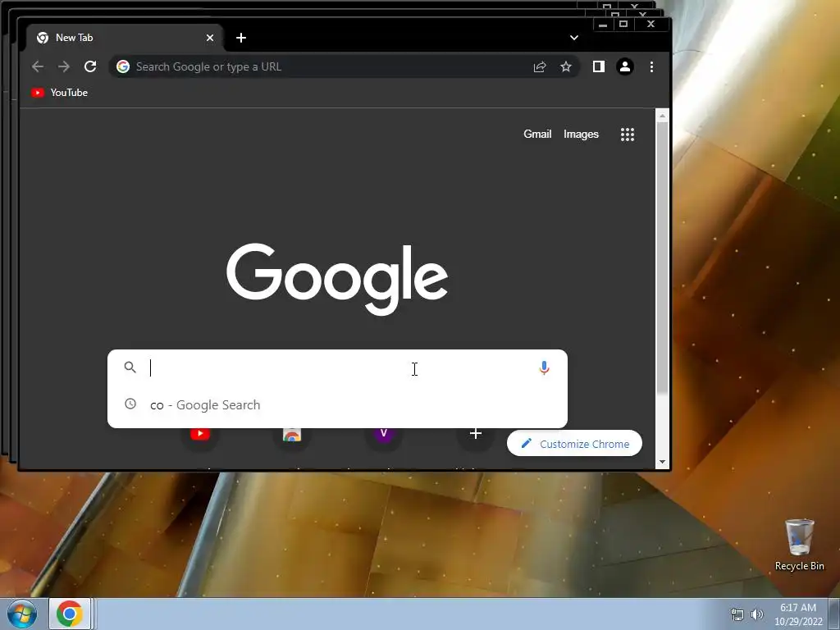
Task: Open the profile avatar menu
Action: [624, 66]
